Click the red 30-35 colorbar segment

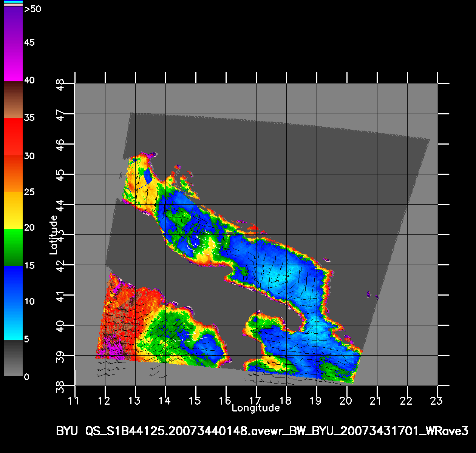(13, 137)
